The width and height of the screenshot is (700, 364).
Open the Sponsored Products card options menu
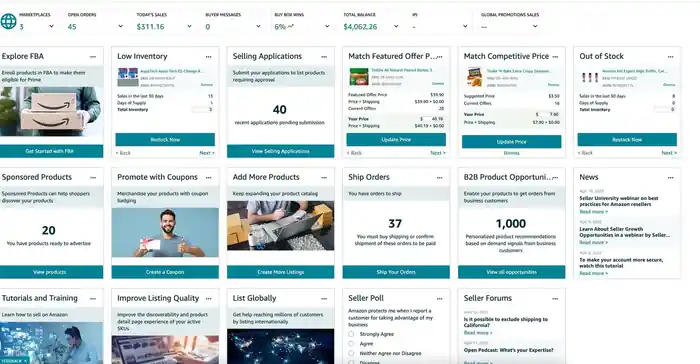(x=93, y=178)
